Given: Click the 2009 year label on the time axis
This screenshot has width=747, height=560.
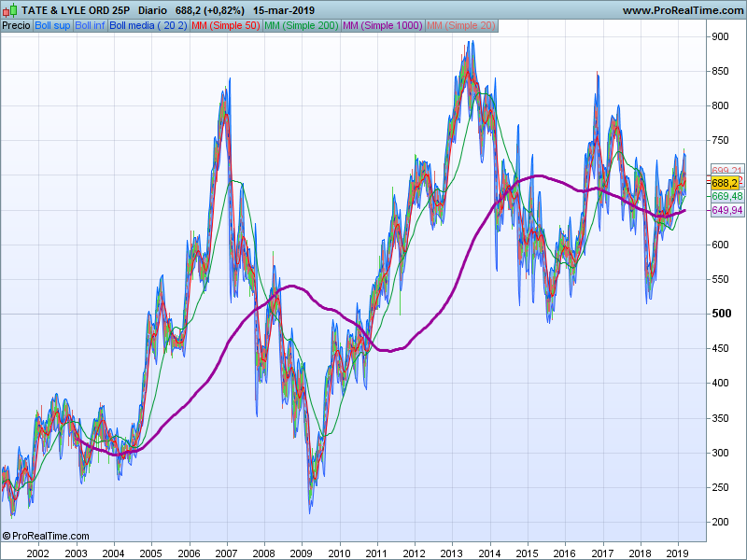Looking at the screenshot, I should [302, 553].
